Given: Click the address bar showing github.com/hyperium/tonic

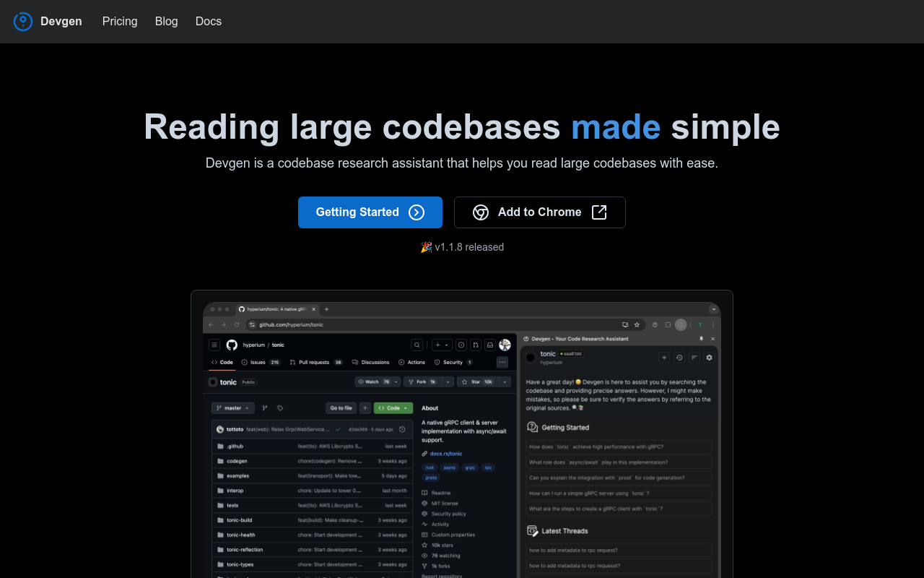Looking at the screenshot, I should (447, 325).
